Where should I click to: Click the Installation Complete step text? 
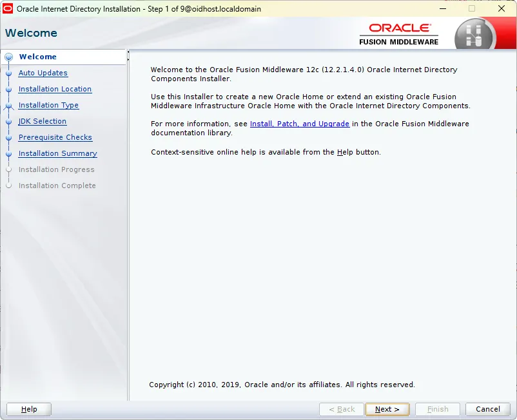tap(57, 186)
